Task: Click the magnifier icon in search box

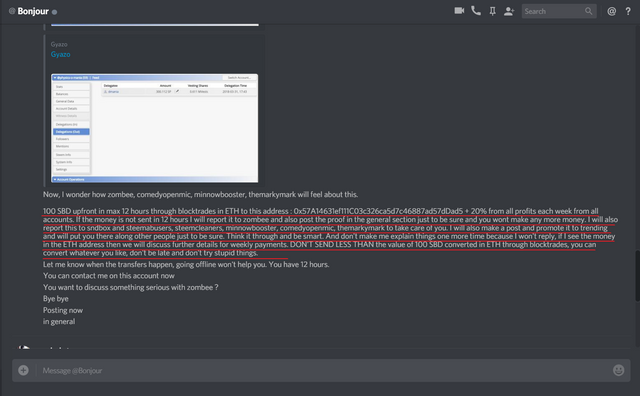Action: pos(588,11)
